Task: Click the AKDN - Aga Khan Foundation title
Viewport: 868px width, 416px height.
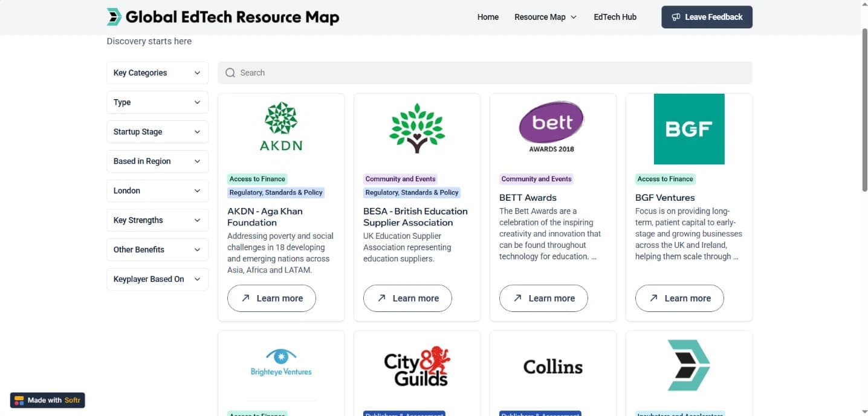Action: [x=265, y=216]
